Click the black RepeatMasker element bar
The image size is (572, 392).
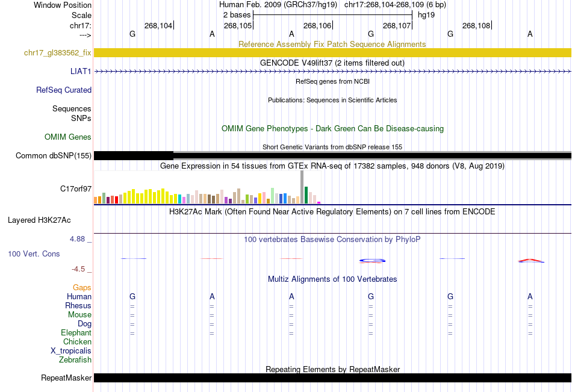332,378
